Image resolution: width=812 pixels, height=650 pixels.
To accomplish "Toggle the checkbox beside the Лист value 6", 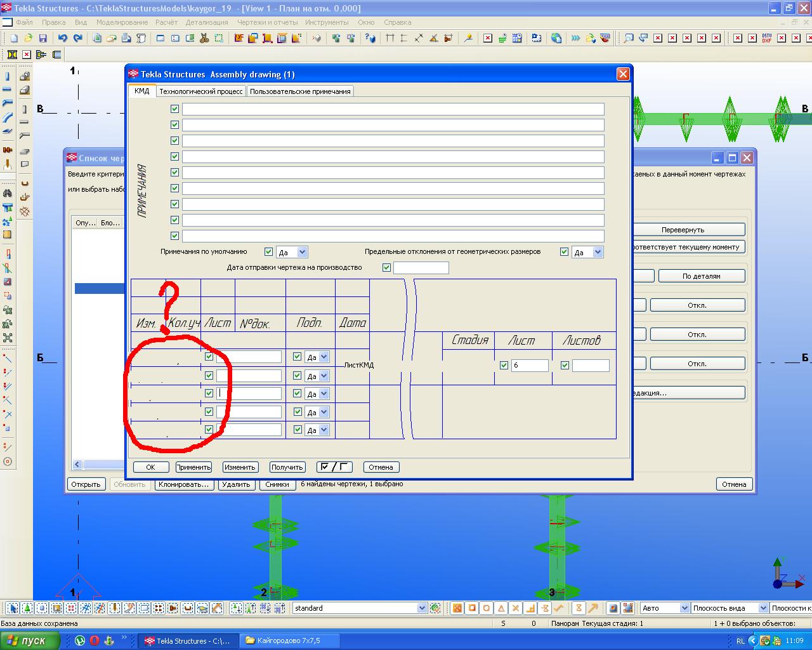I will [x=504, y=366].
